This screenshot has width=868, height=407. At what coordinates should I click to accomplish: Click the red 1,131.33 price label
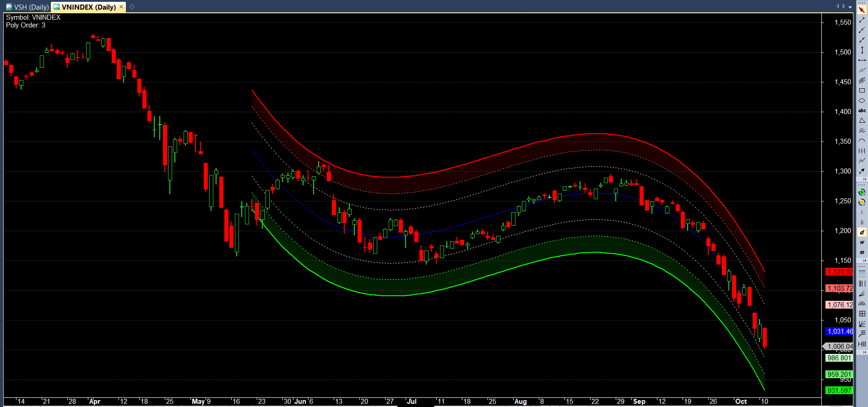point(839,272)
